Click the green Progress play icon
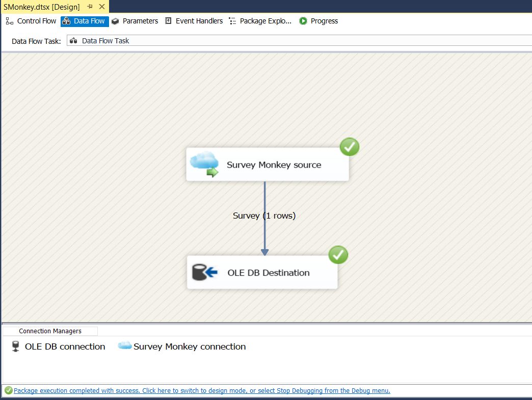 (x=303, y=21)
